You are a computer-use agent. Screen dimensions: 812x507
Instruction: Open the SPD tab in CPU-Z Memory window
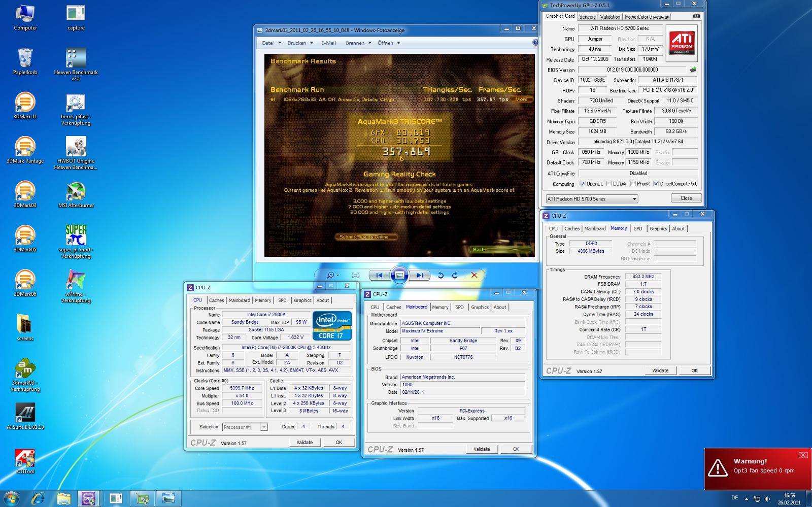point(638,228)
